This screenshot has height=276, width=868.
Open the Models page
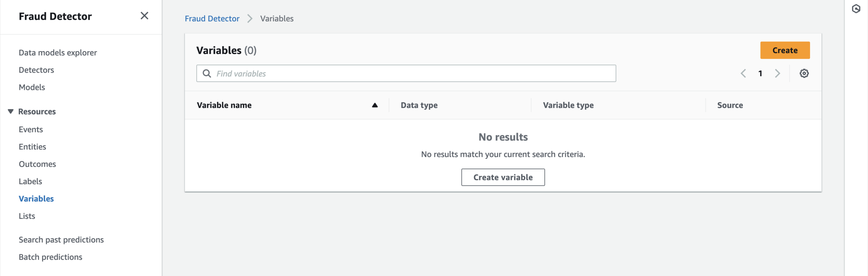pos(32,87)
